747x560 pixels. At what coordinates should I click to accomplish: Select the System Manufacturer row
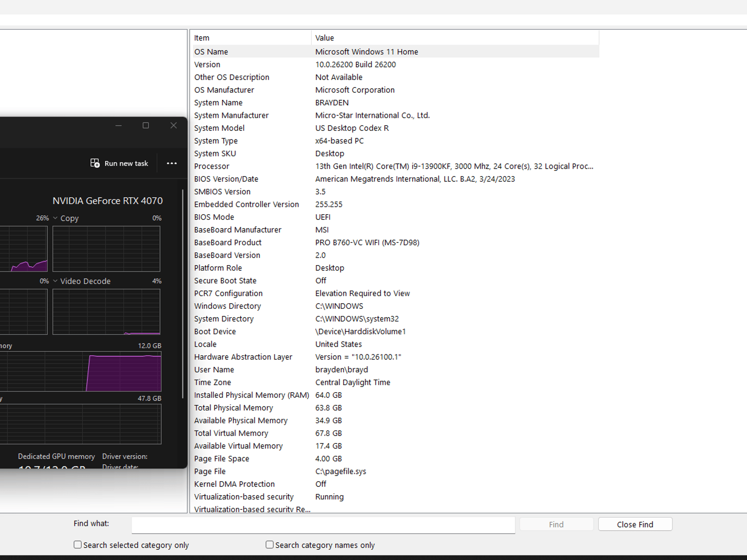click(396, 116)
